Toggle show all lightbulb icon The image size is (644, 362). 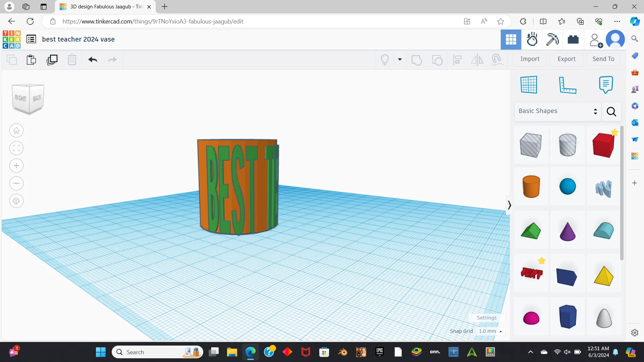[x=385, y=60]
